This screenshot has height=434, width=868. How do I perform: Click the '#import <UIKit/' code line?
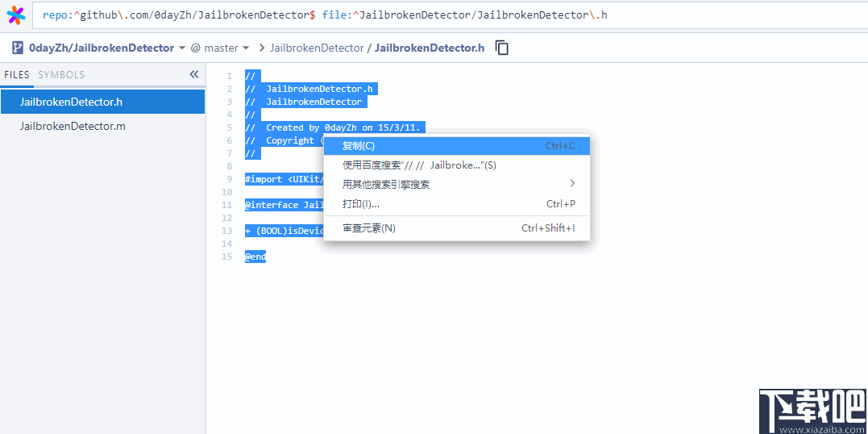tap(284, 179)
